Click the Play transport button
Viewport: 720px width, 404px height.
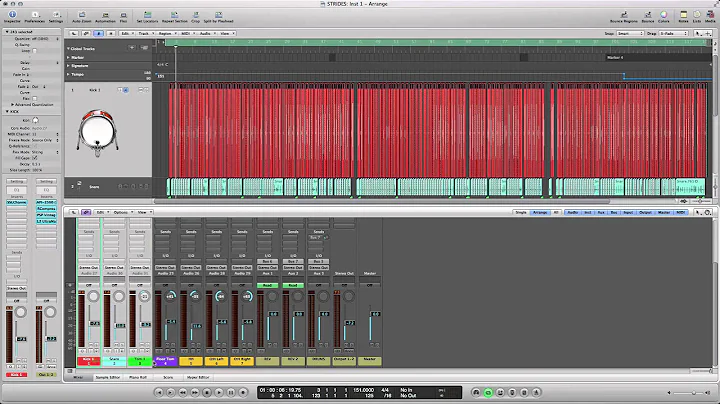pos(219,393)
